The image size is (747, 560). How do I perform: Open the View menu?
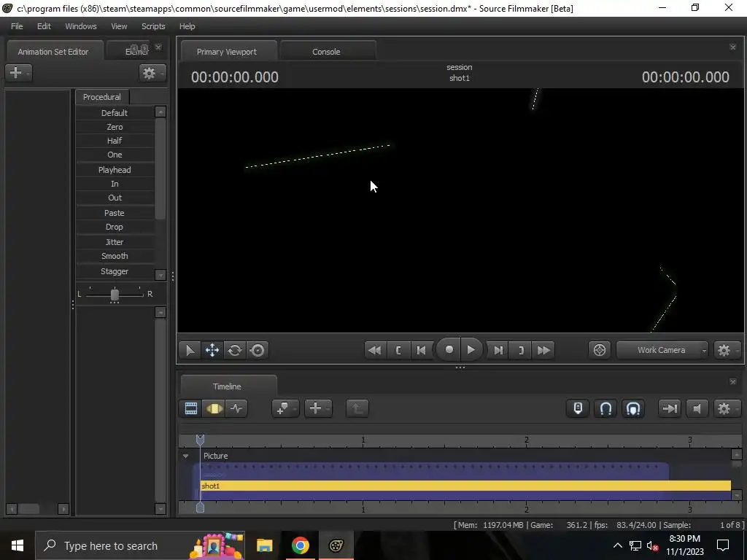tap(119, 26)
